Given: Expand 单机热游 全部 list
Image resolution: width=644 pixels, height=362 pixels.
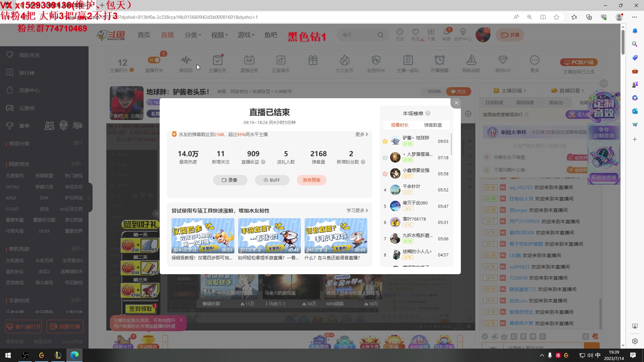Looking at the screenshot, I should [x=76, y=249].
